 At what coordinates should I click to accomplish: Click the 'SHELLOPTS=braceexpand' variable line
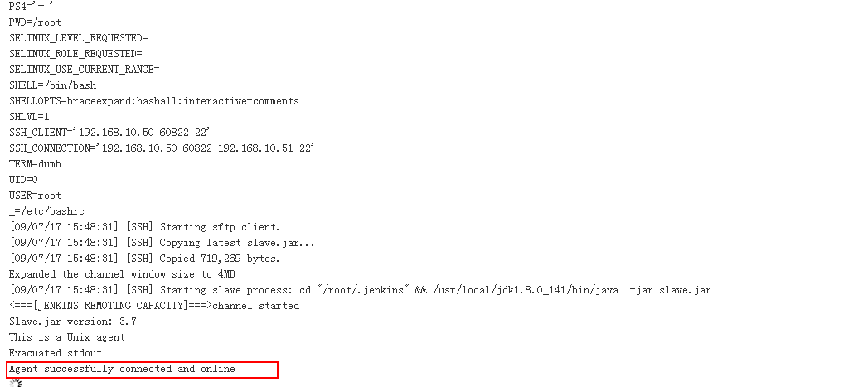154,101
